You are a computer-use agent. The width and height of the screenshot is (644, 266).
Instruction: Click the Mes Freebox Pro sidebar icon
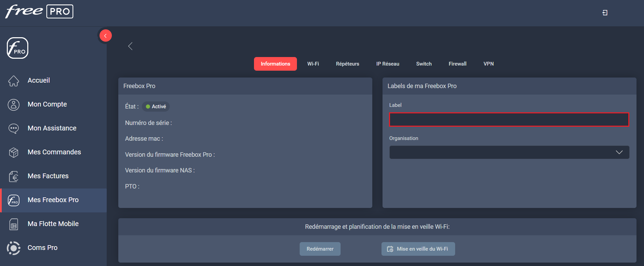[14, 200]
